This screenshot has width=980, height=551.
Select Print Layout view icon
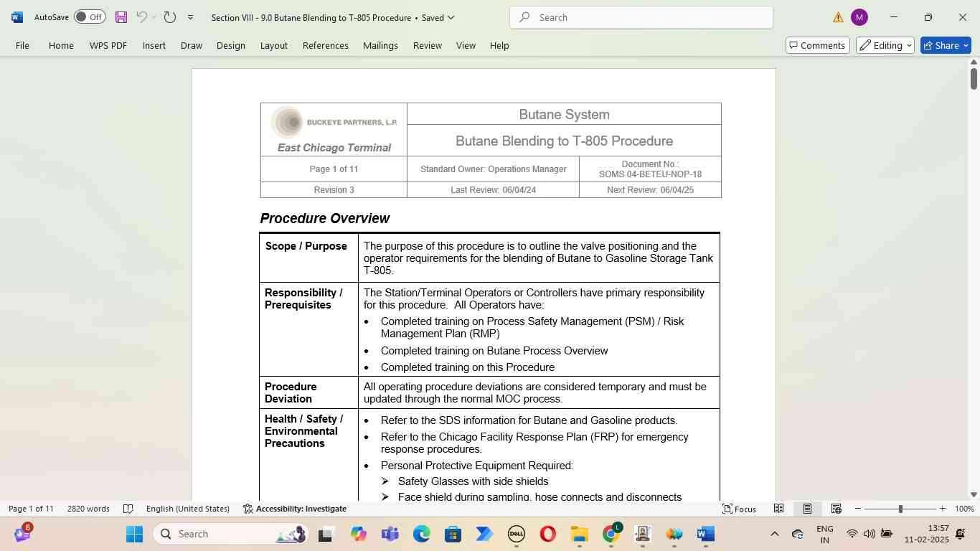[x=807, y=509]
